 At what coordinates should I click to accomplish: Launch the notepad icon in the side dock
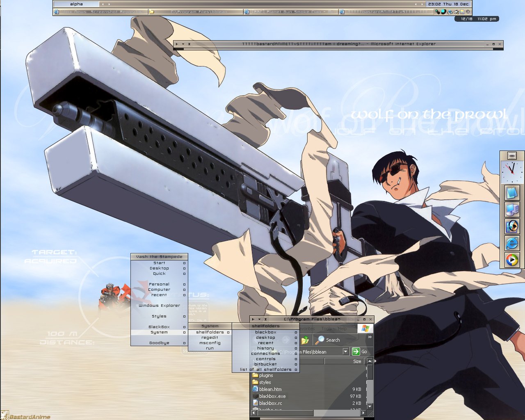pos(511,192)
